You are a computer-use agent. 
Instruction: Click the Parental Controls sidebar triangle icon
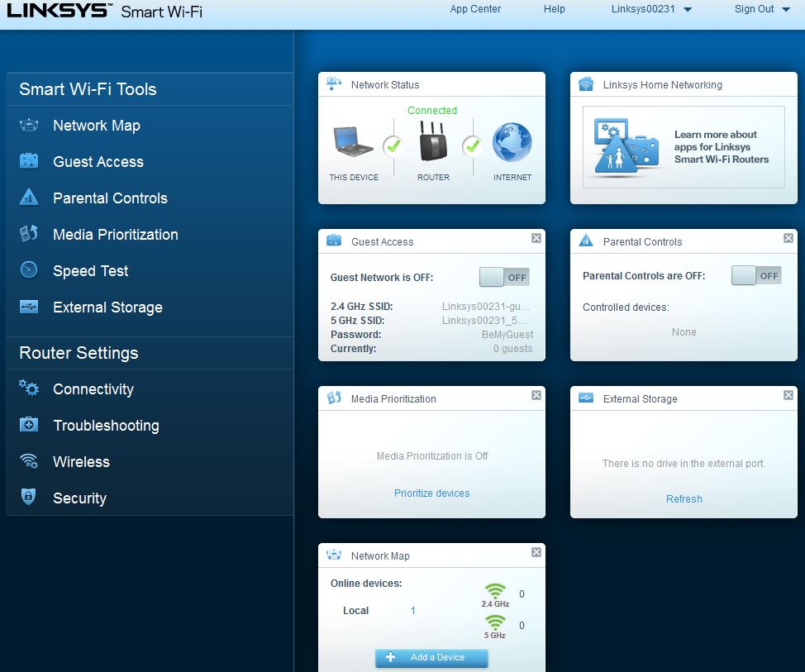click(x=29, y=197)
